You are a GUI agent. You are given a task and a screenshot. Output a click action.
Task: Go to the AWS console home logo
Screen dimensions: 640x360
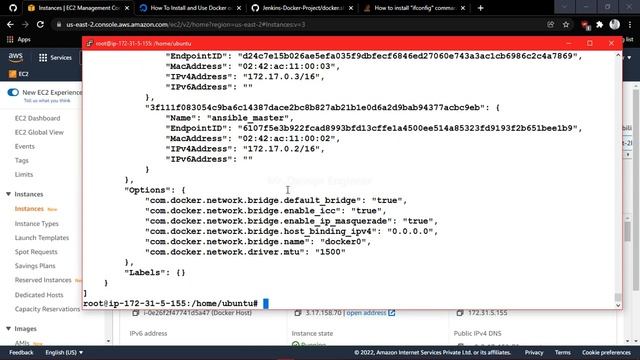[x=16, y=57]
